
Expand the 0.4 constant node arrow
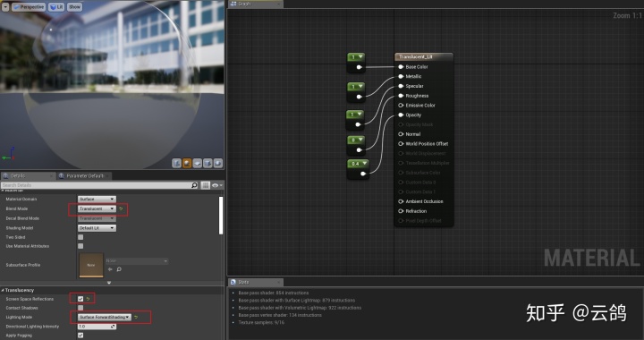pos(364,164)
